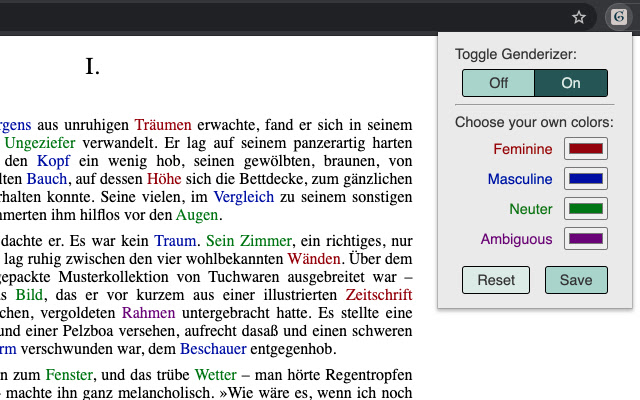640x400 pixels.
Task: Open the Feminine red color picker
Action: tap(586, 149)
